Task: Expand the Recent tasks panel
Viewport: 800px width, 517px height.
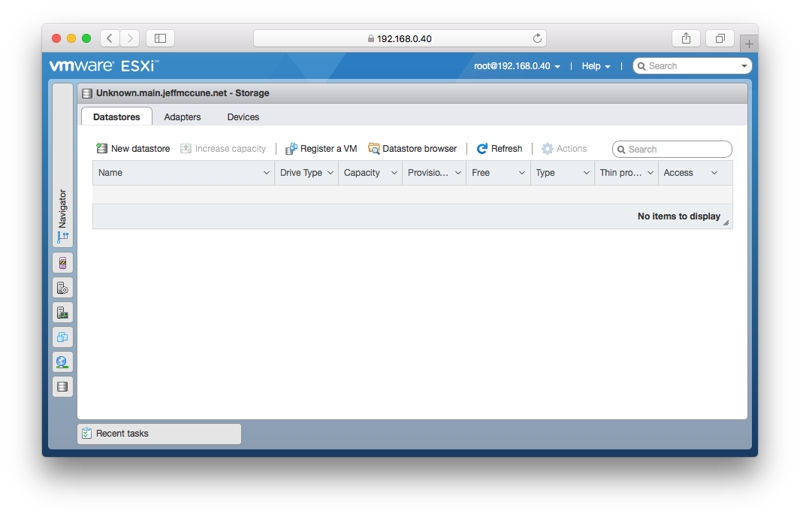Action: tap(159, 434)
